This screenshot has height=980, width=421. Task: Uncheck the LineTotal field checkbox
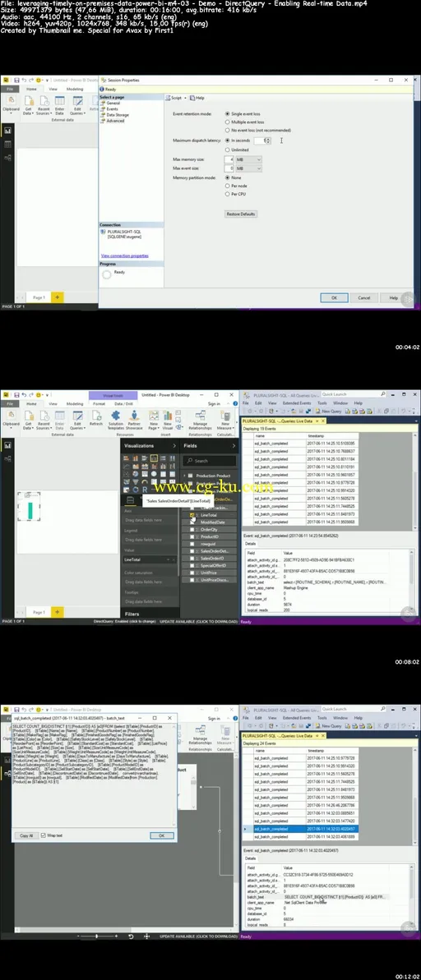coord(192,515)
